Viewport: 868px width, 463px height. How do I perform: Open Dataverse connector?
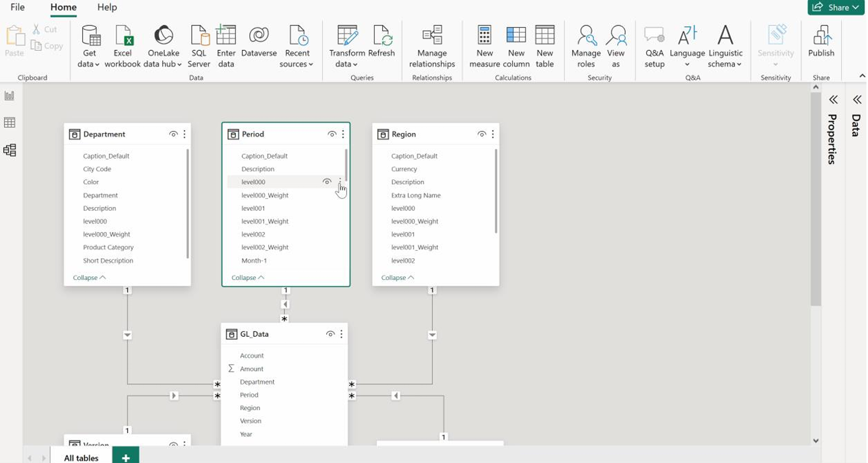click(259, 42)
